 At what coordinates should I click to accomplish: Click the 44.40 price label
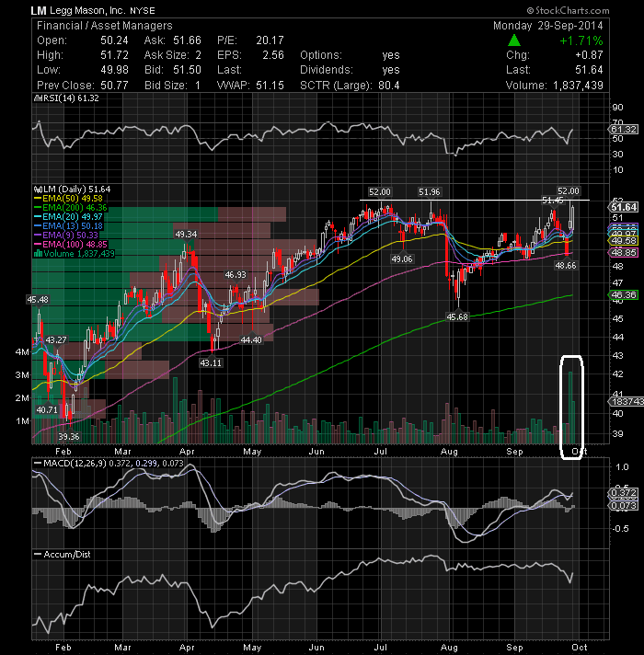[251, 340]
